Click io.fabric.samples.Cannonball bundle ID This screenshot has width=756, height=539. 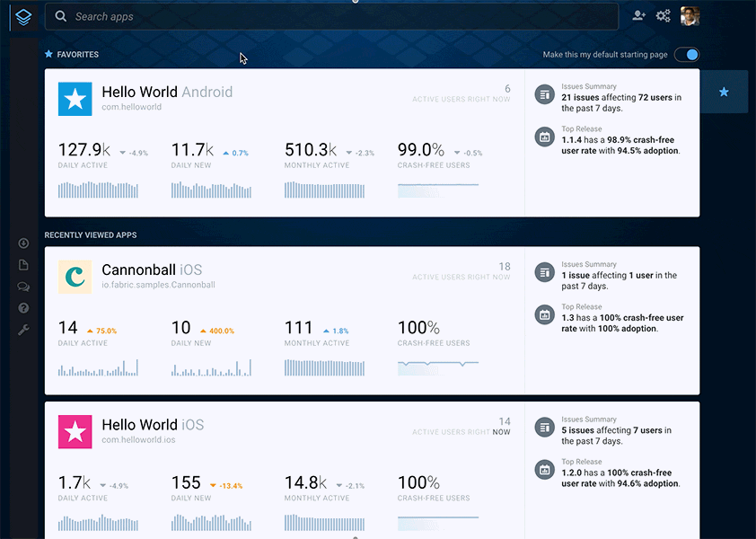coord(159,285)
